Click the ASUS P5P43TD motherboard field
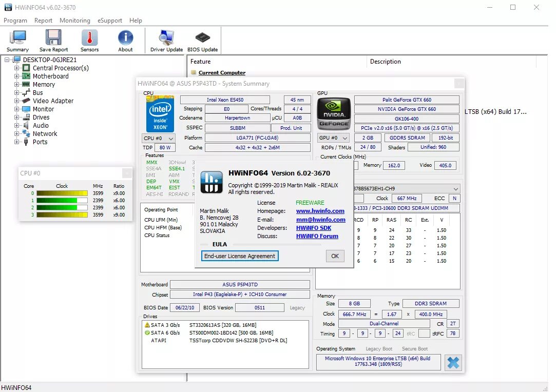 pos(240,285)
